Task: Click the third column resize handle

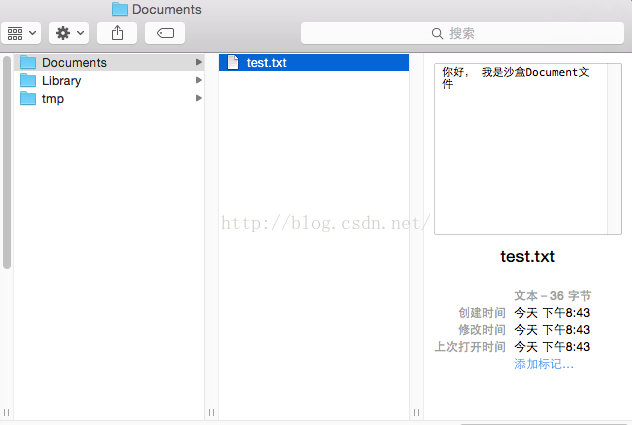Action: (416, 412)
